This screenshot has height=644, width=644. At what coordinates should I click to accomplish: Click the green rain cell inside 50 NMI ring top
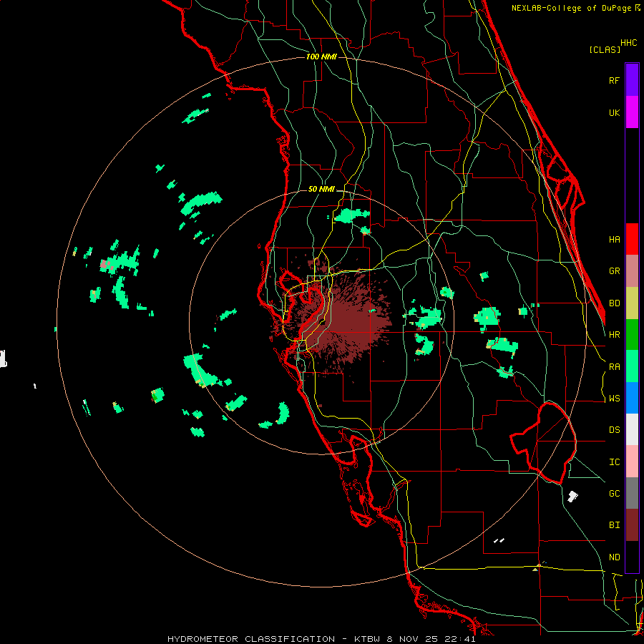(351, 215)
